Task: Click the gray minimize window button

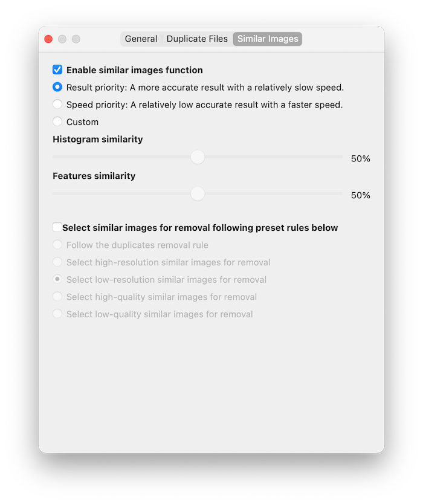Action: tap(62, 39)
